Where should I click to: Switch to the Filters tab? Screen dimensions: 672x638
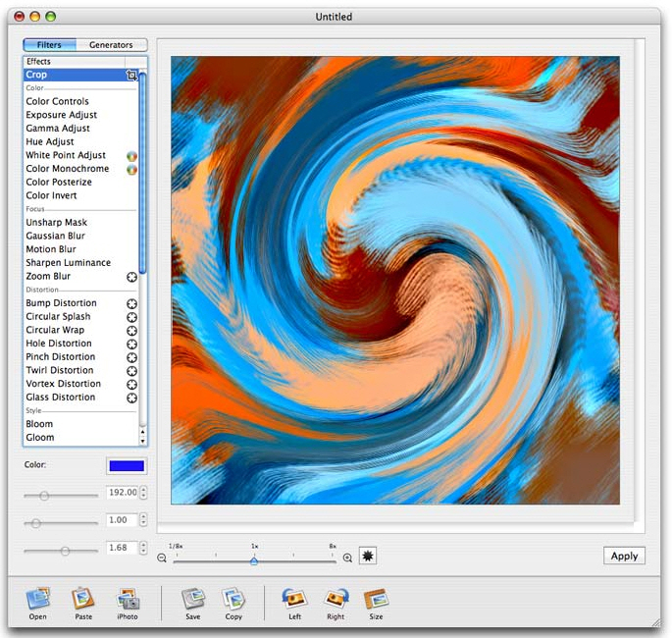click(49, 45)
